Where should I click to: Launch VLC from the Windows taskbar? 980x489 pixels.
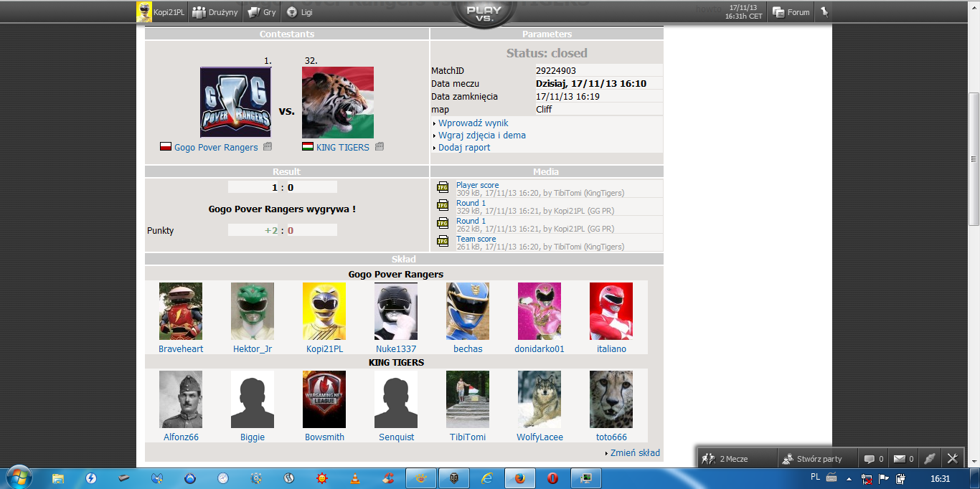[x=355, y=478]
